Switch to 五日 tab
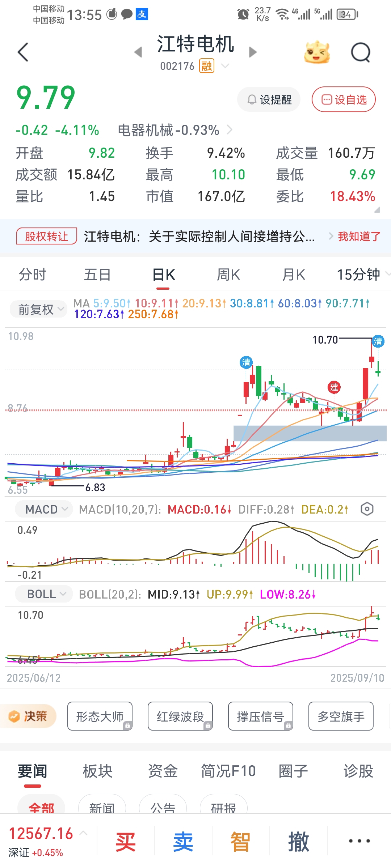391x868 pixels. pyautogui.click(x=97, y=275)
